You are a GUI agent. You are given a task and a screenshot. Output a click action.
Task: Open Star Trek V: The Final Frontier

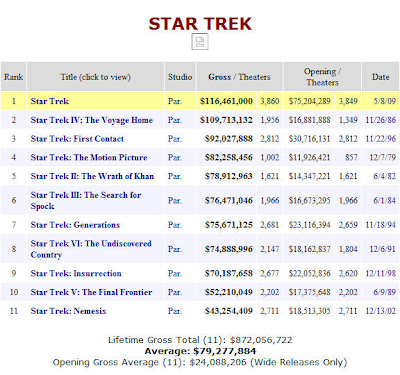coord(91,292)
